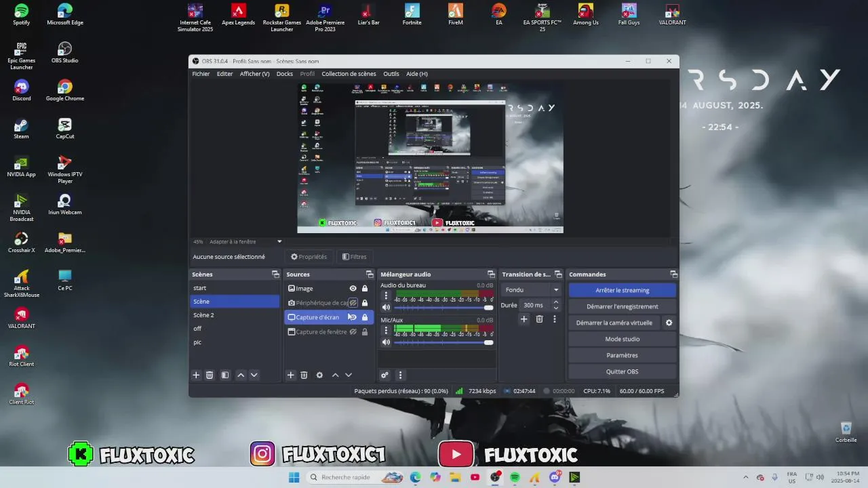Unlock the Périphérique de capture source
This screenshot has height=488, width=868.
point(365,303)
